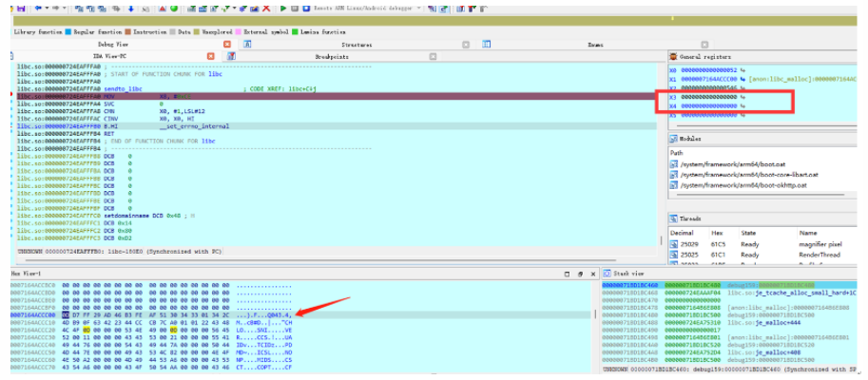Screen dimensions: 868x380
Task: Select boot-core-libart.oat module
Action: point(744,175)
